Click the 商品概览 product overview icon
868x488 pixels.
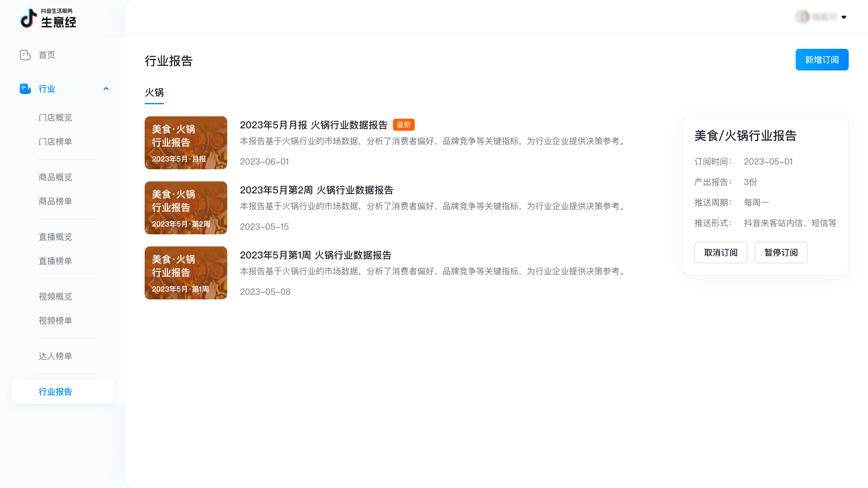point(55,177)
